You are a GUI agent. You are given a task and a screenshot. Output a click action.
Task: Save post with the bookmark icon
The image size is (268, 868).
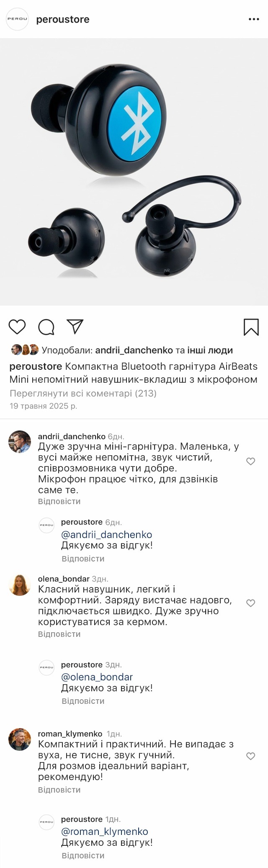click(x=251, y=327)
